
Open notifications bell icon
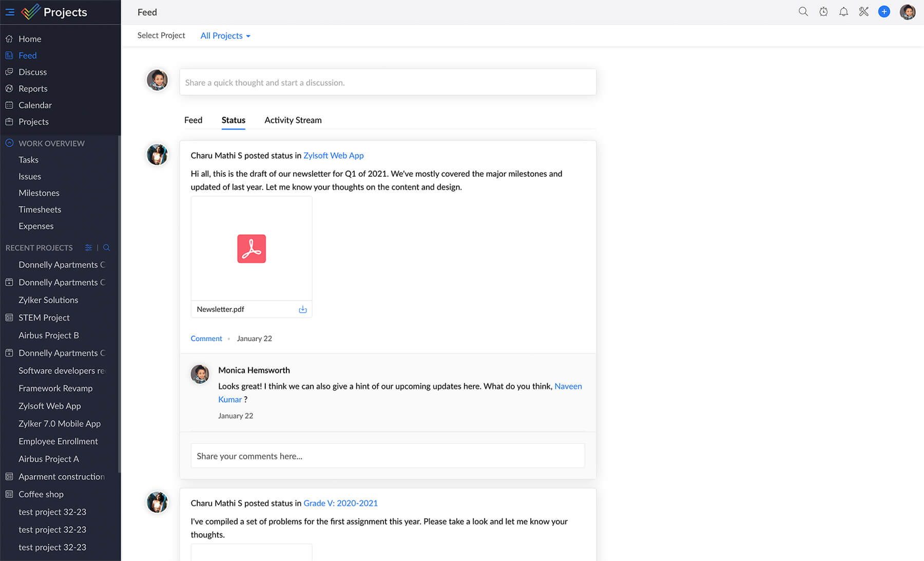(x=843, y=12)
